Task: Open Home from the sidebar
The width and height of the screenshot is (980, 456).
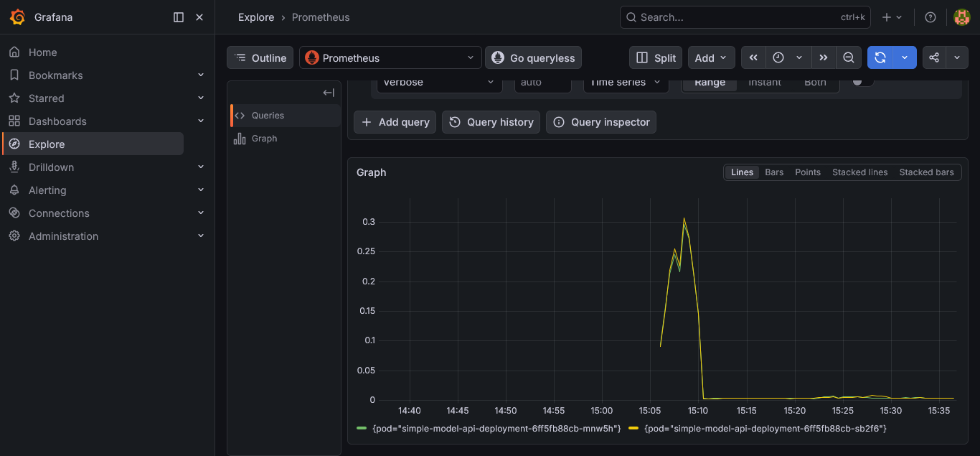Action: [42, 52]
